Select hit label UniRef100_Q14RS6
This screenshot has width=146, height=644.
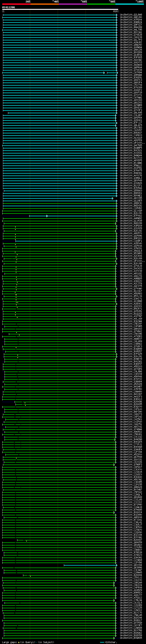(131, 55)
